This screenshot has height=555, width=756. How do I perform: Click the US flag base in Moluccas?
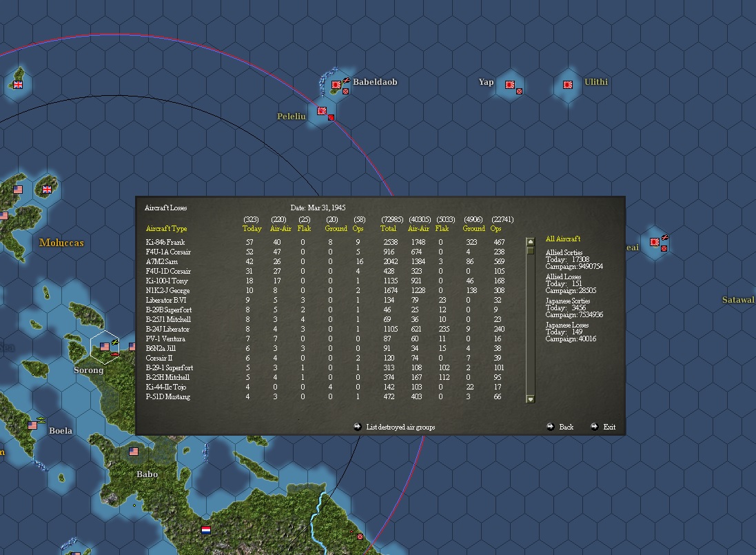click(x=18, y=190)
